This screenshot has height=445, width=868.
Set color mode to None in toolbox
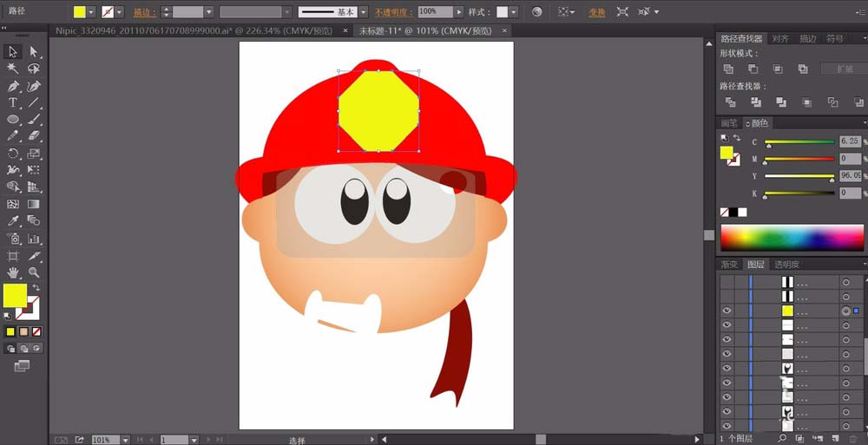pos(36,332)
